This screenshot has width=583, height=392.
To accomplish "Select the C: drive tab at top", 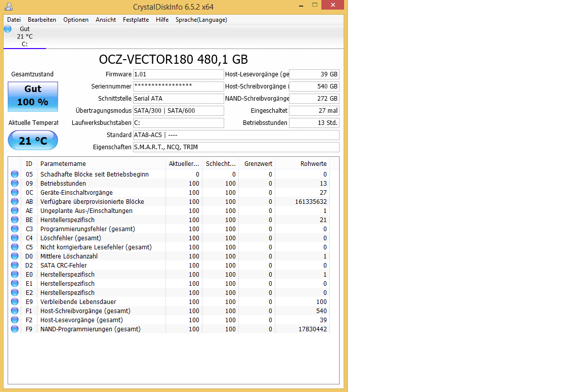I will (24, 36).
